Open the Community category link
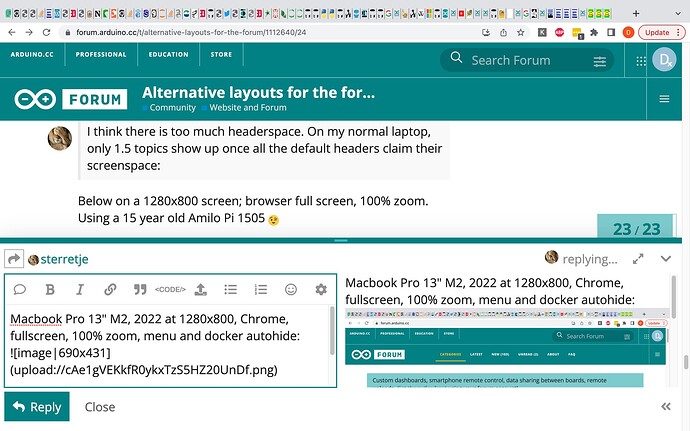This screenshot has width=690, height=431. coord(172,107)
